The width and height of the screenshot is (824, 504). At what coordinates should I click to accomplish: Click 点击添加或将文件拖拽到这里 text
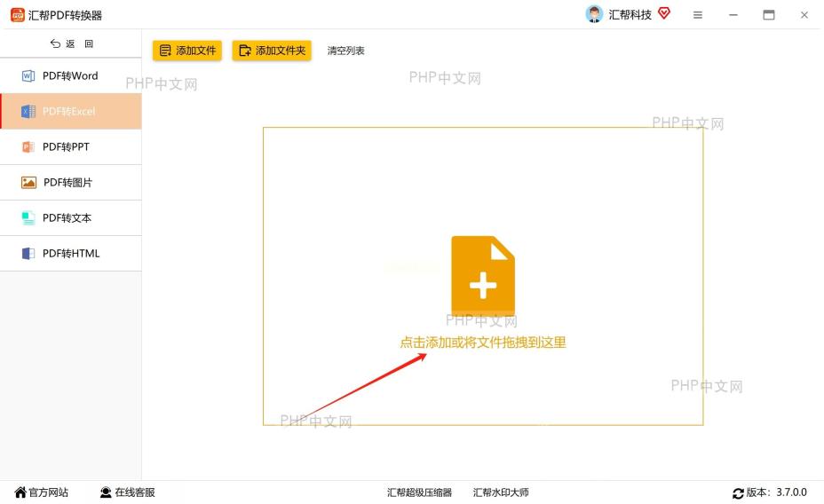pos(483,343)
